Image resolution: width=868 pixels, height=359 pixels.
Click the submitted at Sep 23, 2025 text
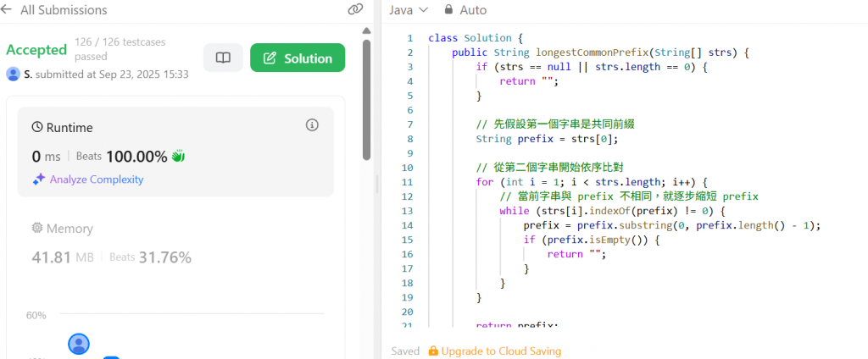click(112, 75)
